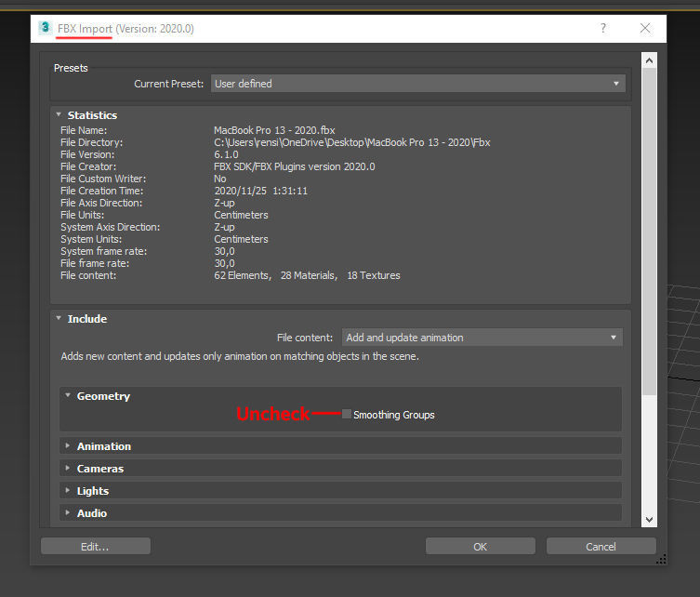Screen dimensions: 700x597
Task: Collapse the Include section
Action: [x=59, y=318]
